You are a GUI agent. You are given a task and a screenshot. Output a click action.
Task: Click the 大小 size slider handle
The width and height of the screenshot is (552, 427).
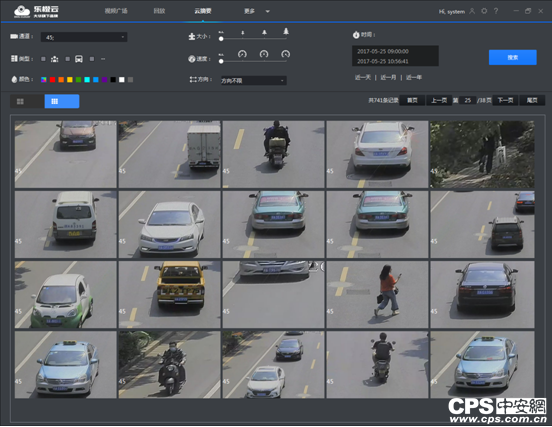point(221,39)
